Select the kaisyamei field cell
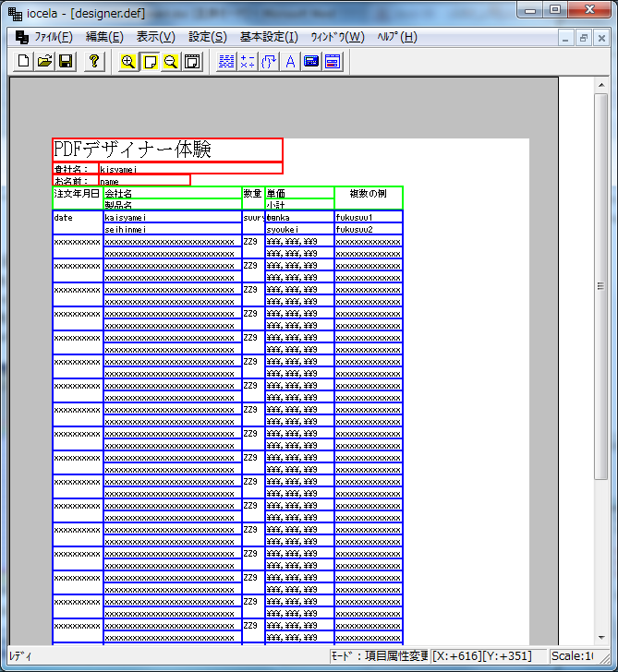The height and width of the screenshot is (672, 618). (173, 217)
